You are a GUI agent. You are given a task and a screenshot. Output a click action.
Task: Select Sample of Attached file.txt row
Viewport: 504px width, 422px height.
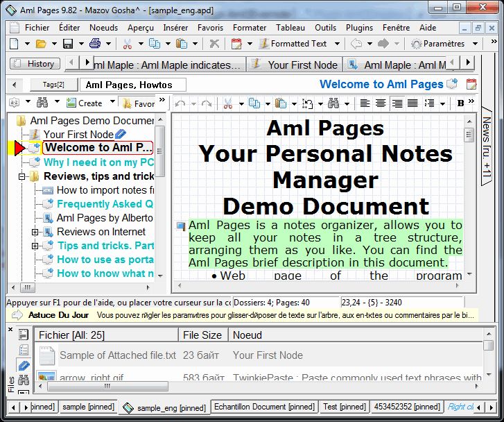[259, 355]
